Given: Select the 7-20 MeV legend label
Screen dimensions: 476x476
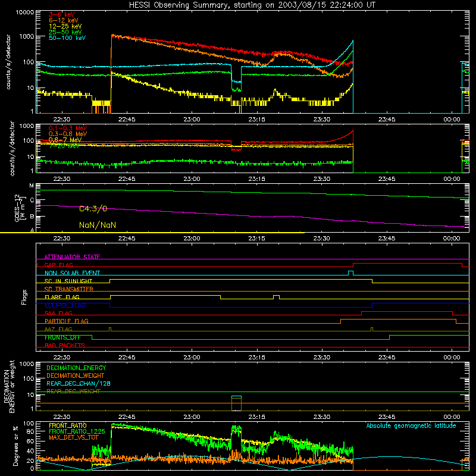Looking at the screenshot, I should [x=64, y=146].
